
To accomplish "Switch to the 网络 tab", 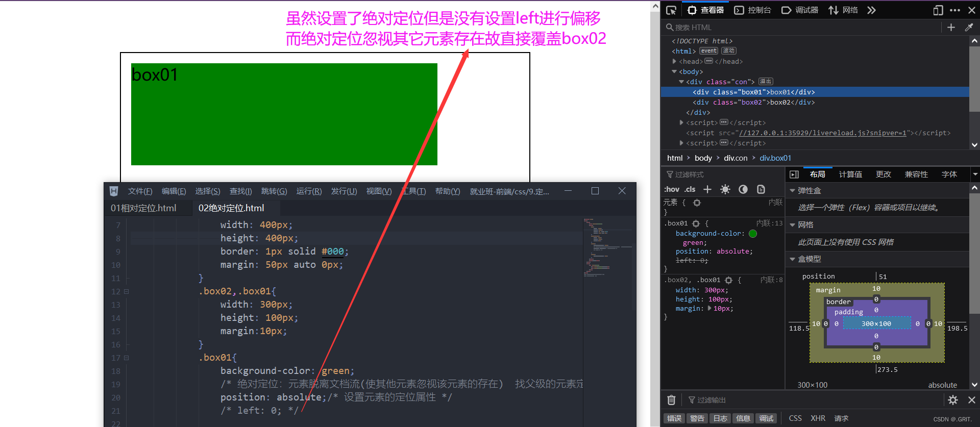I will click(843, 10).
